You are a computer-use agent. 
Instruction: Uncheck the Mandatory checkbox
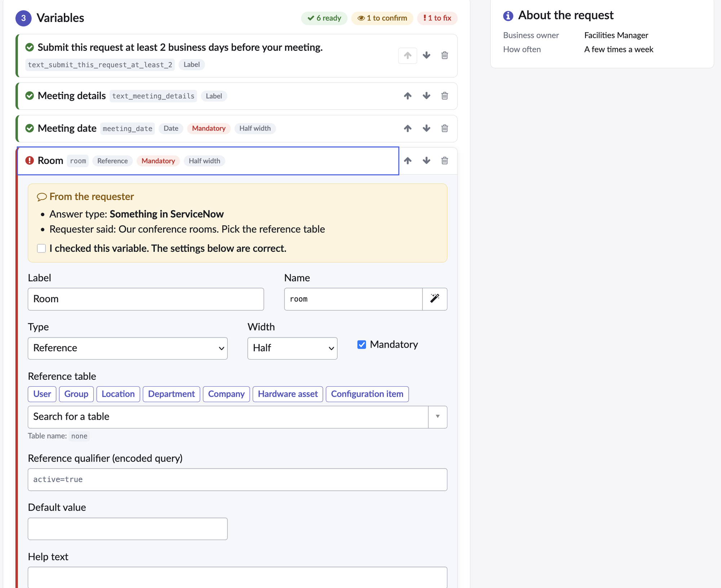coord(362,344)
